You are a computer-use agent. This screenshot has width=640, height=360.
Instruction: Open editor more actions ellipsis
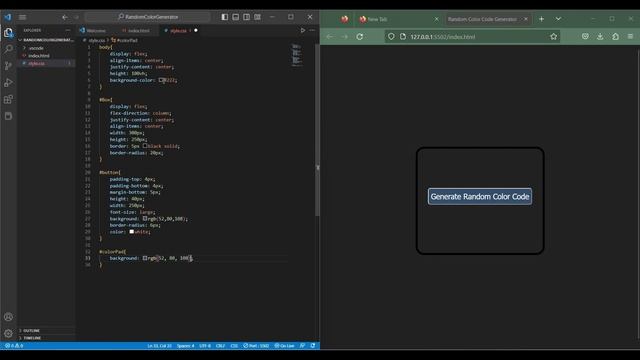click(x=312, y=30)
